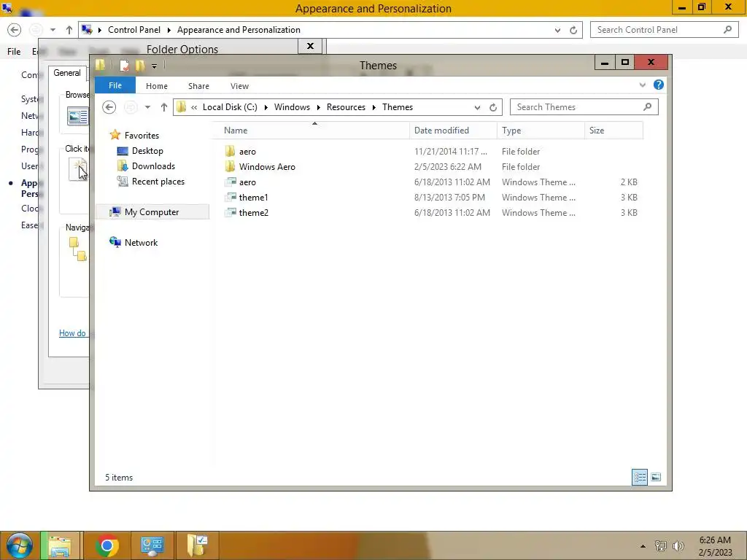Click Properties icon in quick access toolbar
The image size is (747, 560).
(x=124, y=66)
